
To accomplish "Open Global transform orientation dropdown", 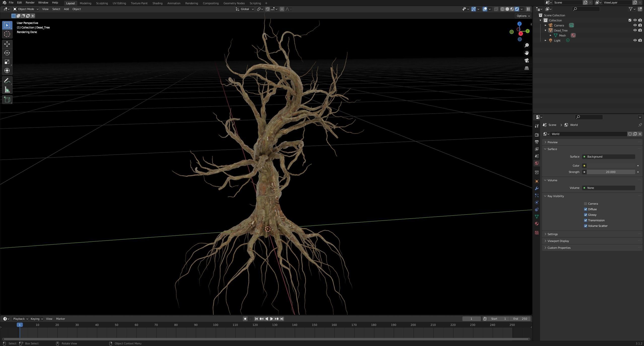I will click(x=244, y=9).
